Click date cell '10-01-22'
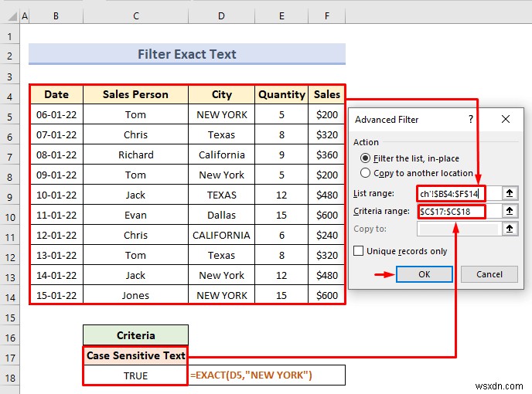The width and height of the screenshot is (532, 394). (56, 195)
